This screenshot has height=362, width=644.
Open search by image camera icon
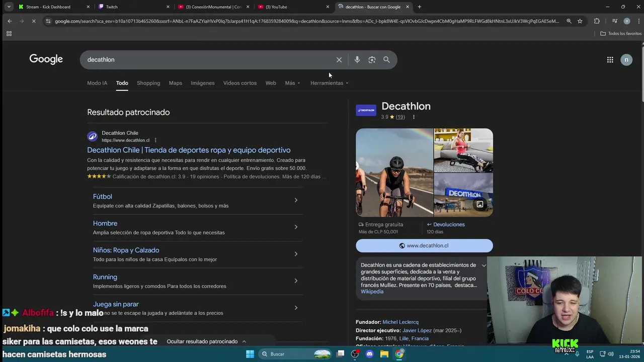click(372, 60)
